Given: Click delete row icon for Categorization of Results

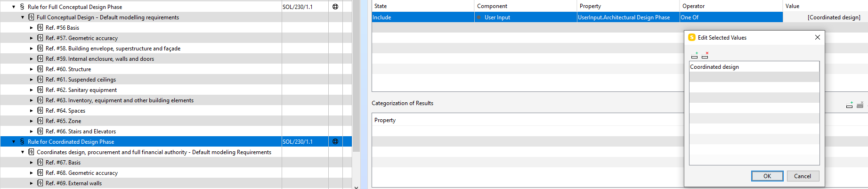Looking at the screenshot, I should [860, 105].
